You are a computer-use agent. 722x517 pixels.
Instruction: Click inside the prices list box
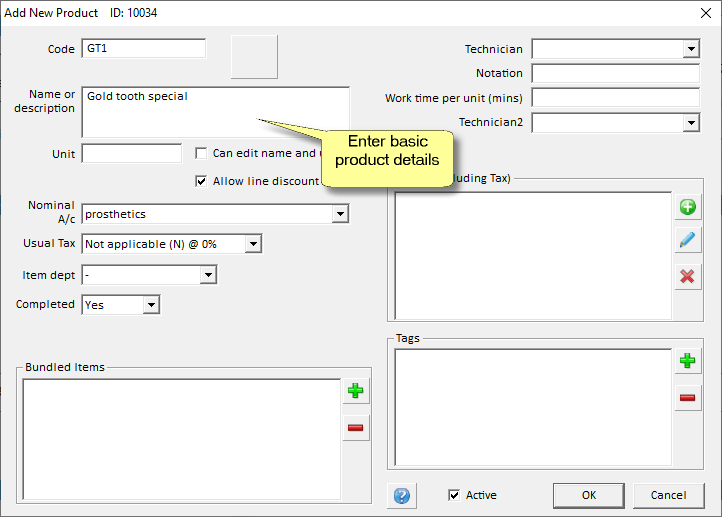[533, 256]
